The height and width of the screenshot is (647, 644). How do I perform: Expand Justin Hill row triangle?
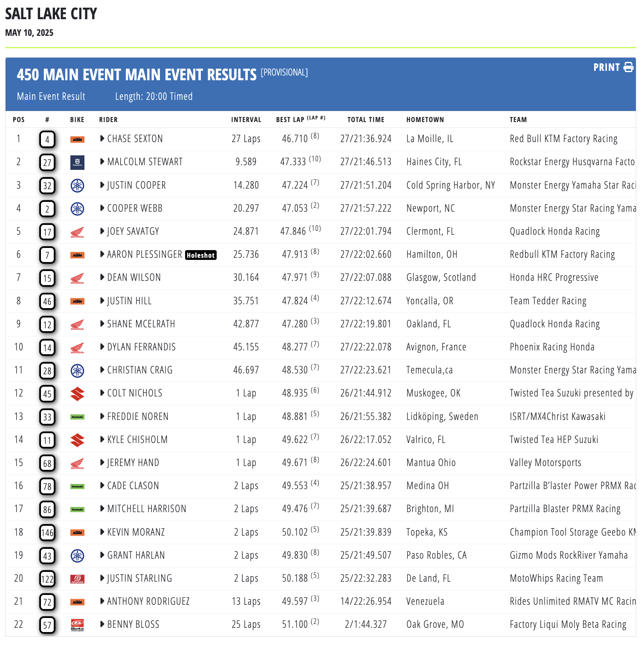click(x=102, y=300)
